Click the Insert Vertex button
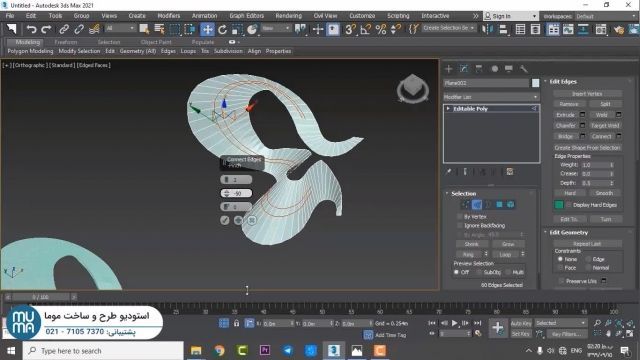640x360 pixels. point(587,94)
